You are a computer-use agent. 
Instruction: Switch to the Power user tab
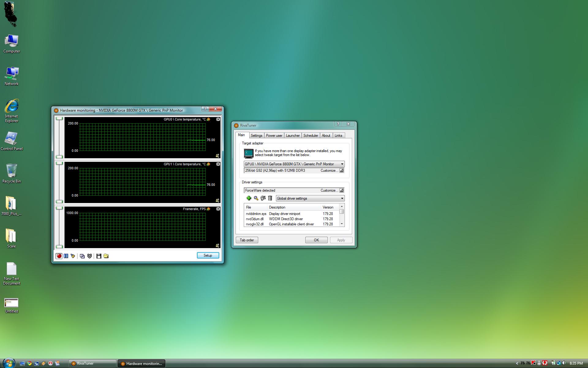click(x=274, y=136)
